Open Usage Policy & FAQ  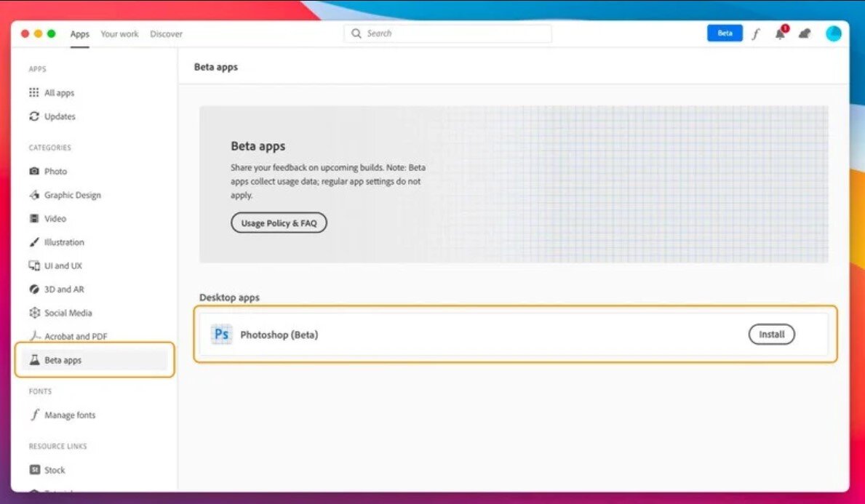click(x=279, y=223)
